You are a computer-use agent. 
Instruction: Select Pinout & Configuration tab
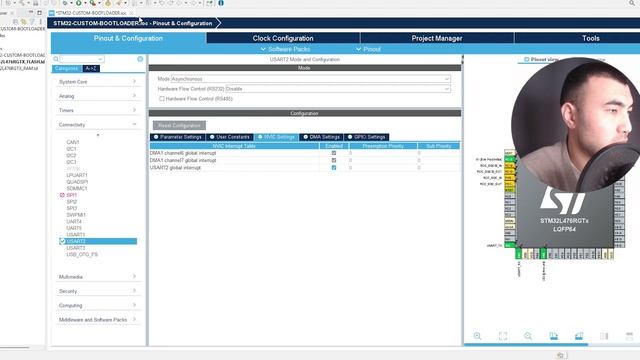click(128, 38)
